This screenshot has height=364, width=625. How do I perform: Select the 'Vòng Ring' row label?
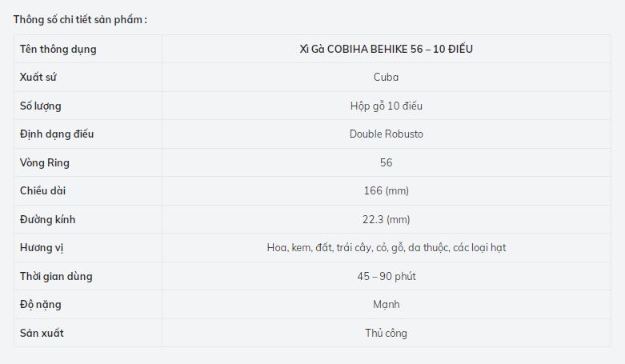point(45,162)
